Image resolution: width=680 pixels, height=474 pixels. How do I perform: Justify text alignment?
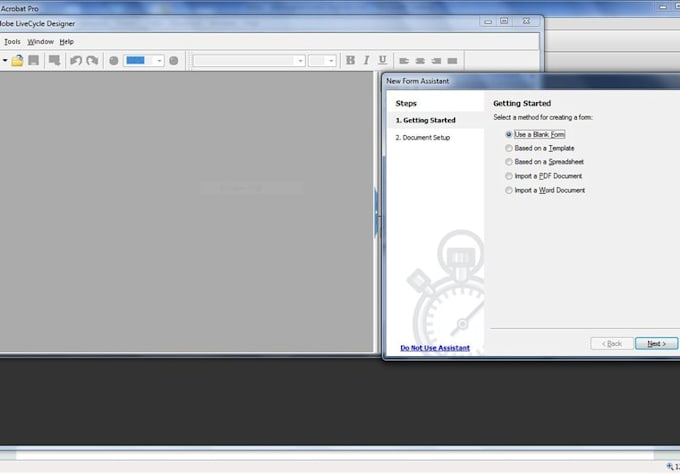[452, 61]
